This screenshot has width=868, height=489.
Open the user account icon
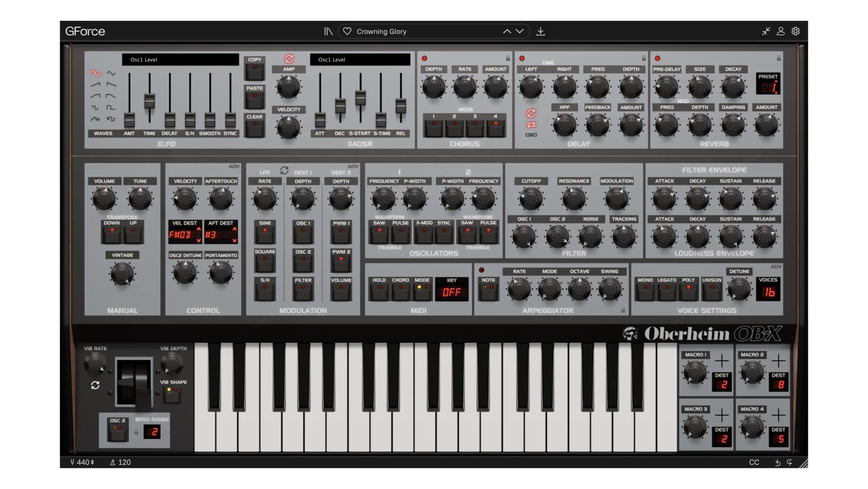click(780, 31)
